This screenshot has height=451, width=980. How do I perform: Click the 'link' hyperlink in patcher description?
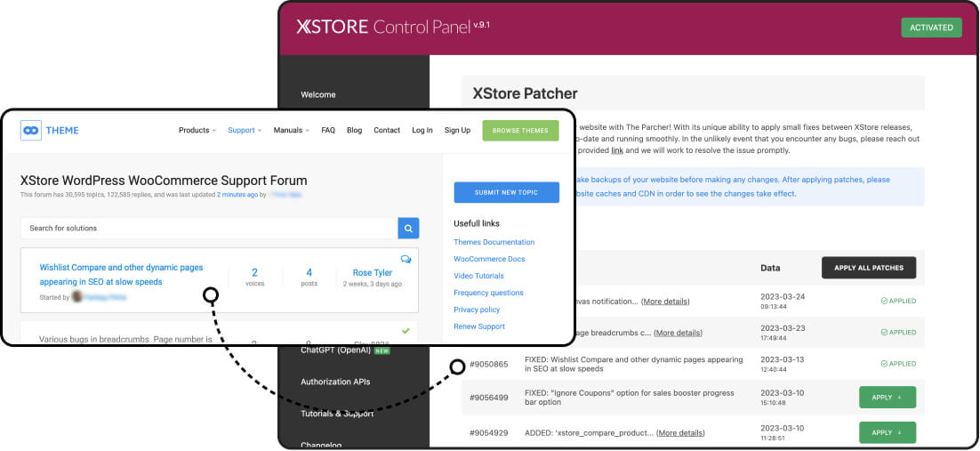[617, 150]
